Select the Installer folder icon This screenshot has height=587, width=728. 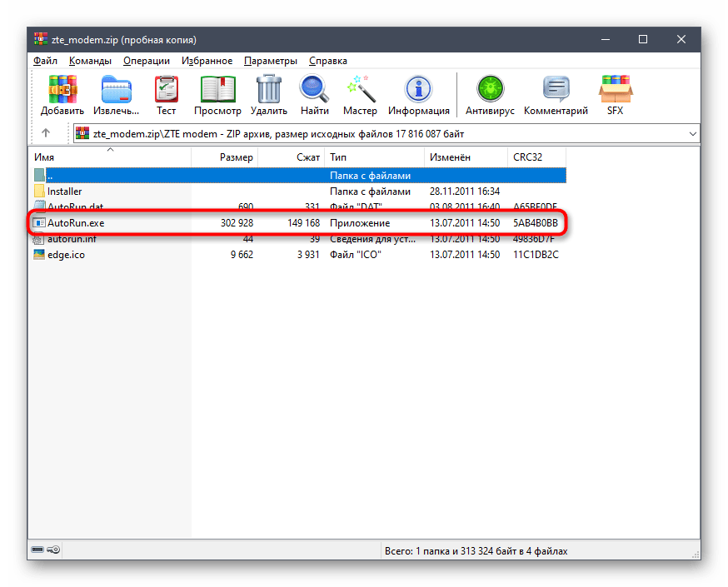tap(39, 192)
